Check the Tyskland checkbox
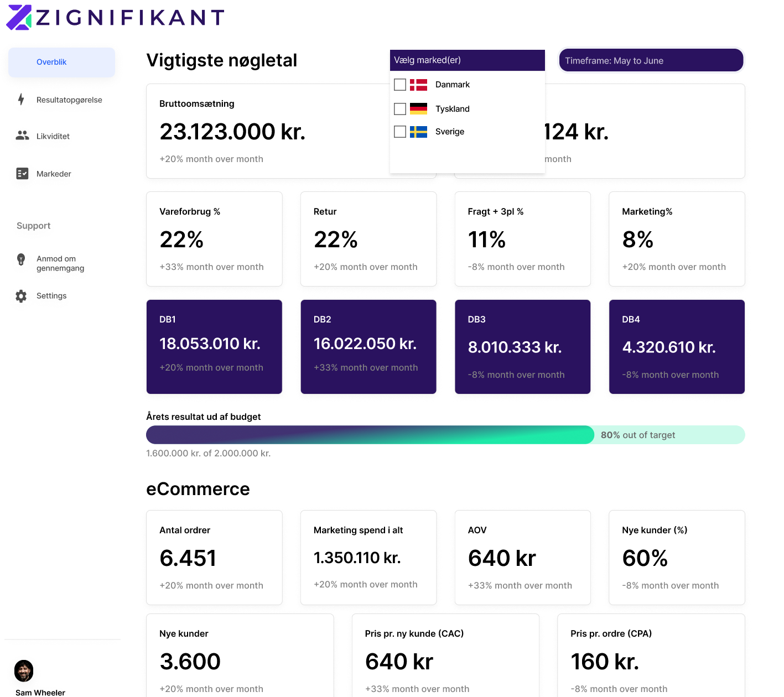The image size is (784, 697). 400,108
